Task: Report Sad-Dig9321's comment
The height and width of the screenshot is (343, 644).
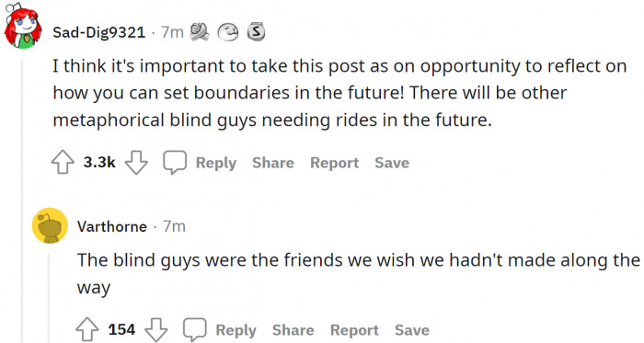Action: point(334,163)
